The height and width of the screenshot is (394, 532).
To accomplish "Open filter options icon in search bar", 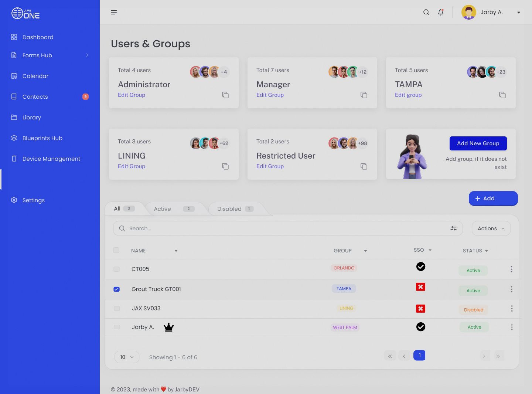I will [453, 228].
